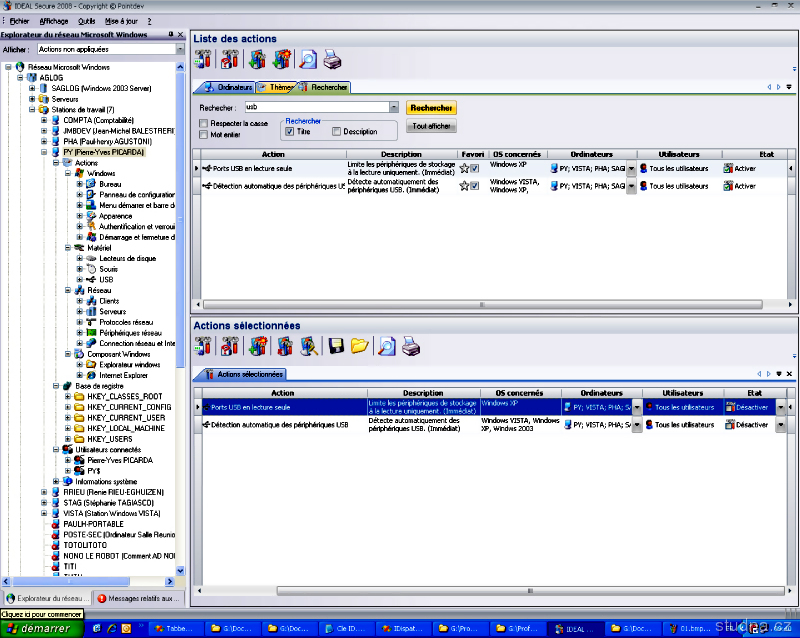Expand the COMPTA (Comptabilité) tree node
The image size is (800, 638).
coord(44,120)
